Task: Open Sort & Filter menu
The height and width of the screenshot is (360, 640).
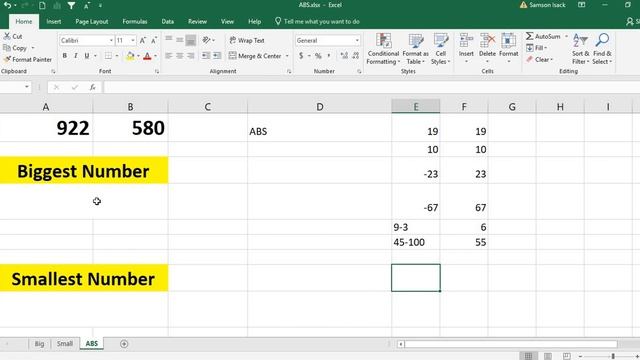Action: coord(580,49)
